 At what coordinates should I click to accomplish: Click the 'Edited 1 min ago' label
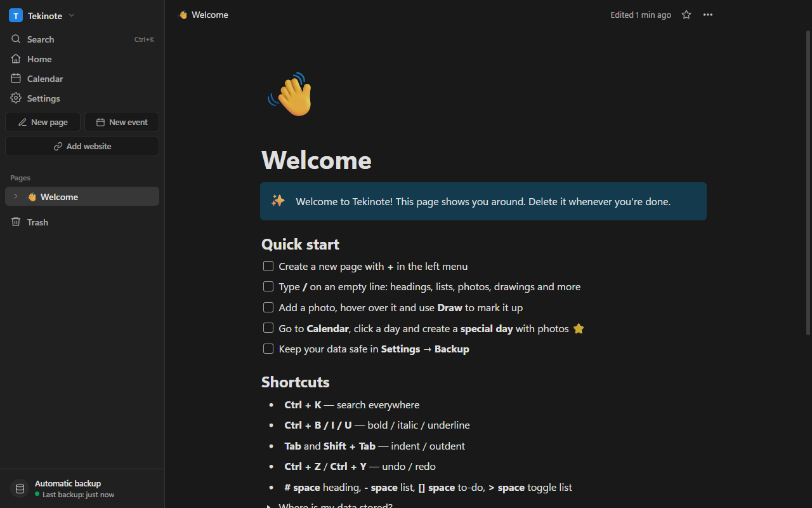click(641, 15)
